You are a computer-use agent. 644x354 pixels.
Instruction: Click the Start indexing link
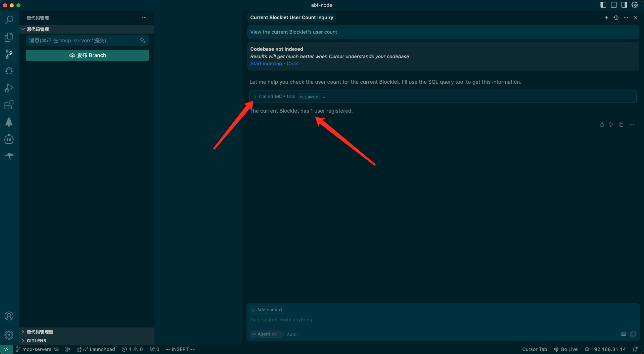(x=266, y=64)
